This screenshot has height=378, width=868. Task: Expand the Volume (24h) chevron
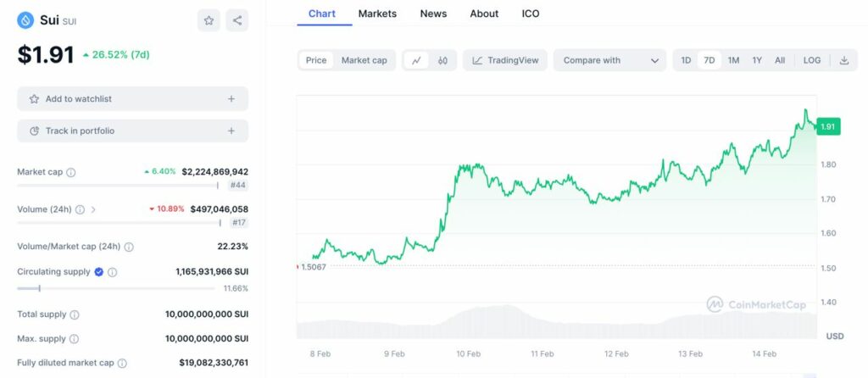[x=93, y=209]
